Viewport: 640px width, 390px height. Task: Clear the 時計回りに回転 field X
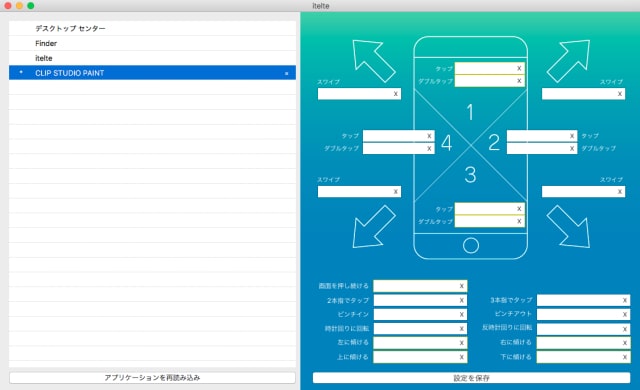point(462,328)
